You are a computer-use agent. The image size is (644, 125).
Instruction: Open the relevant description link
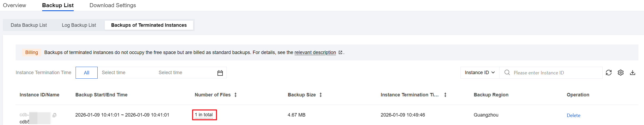click(x=315, y=52)
